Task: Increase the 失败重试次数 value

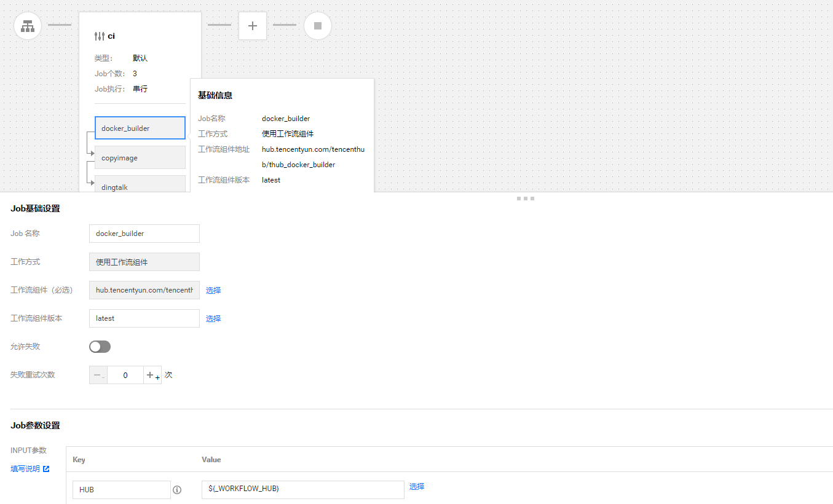Action: [152, 375]
